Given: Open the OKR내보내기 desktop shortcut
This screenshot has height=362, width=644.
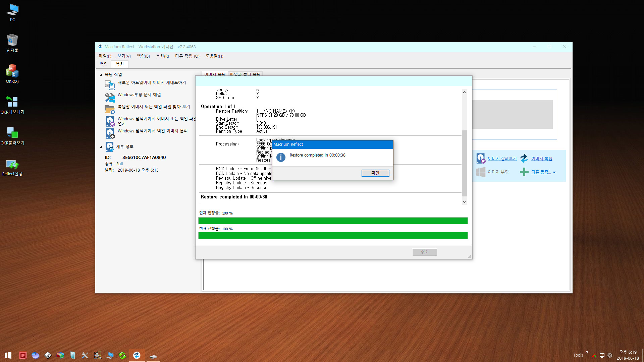Looking at the screenshot, I should coord(12,105).
